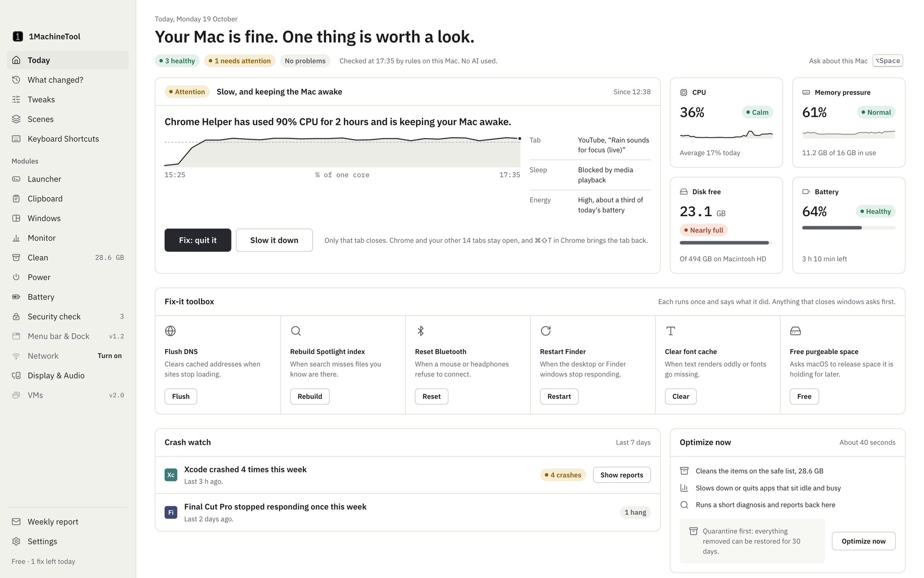Click the Battery card icon
924x578 pixels.
pyautogui.click(x=806, y=192)
